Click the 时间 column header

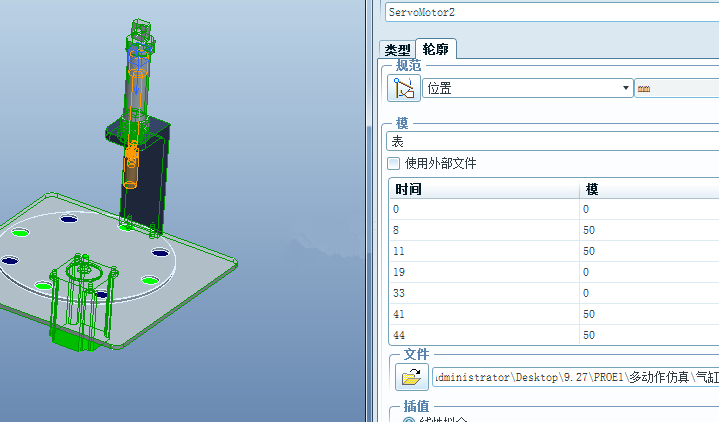484,189
